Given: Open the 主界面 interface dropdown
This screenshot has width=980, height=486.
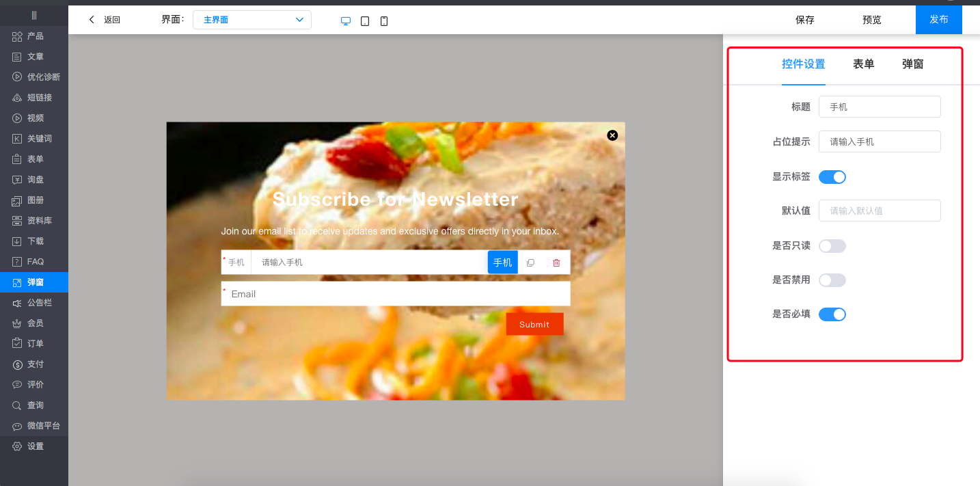Looking at the screenshot, I should pyautogui.click(x=251, y=20).
